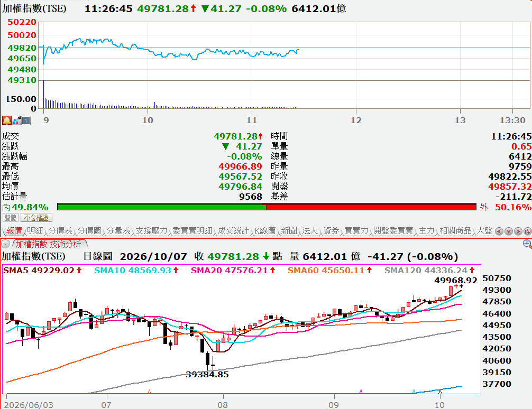Open the 相關商品 tab
The image size is (532, 409).
point(456,230)
